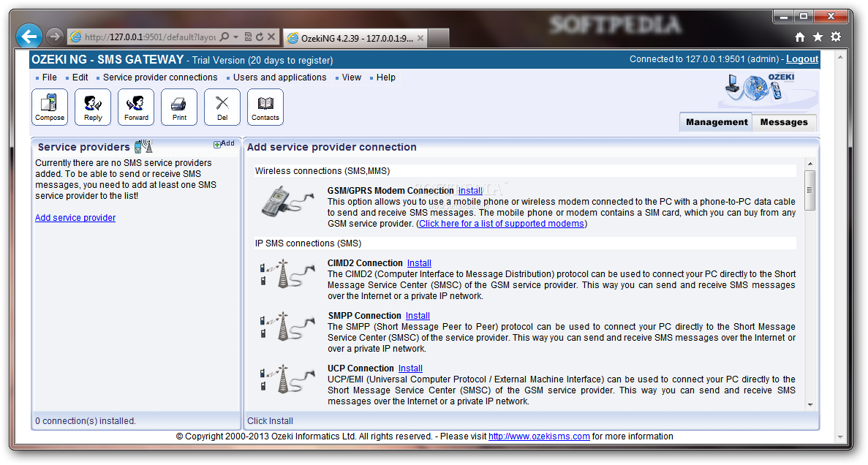Click the Logout link

[x=802, y=59]
